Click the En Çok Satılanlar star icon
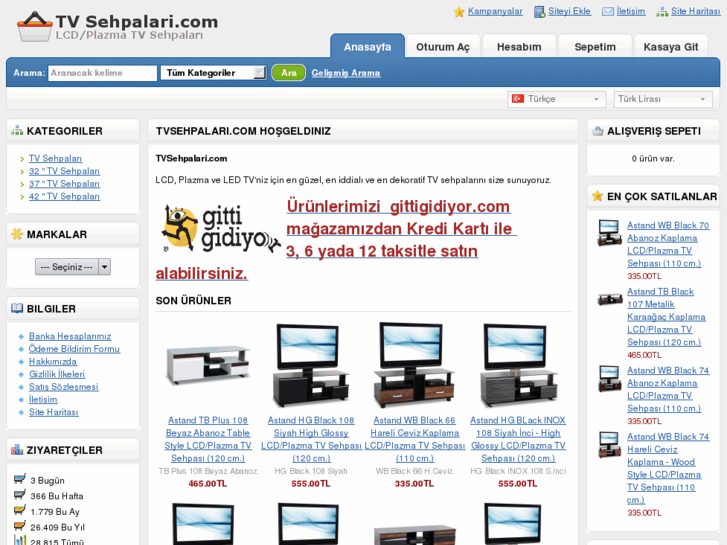 point(598,196)
